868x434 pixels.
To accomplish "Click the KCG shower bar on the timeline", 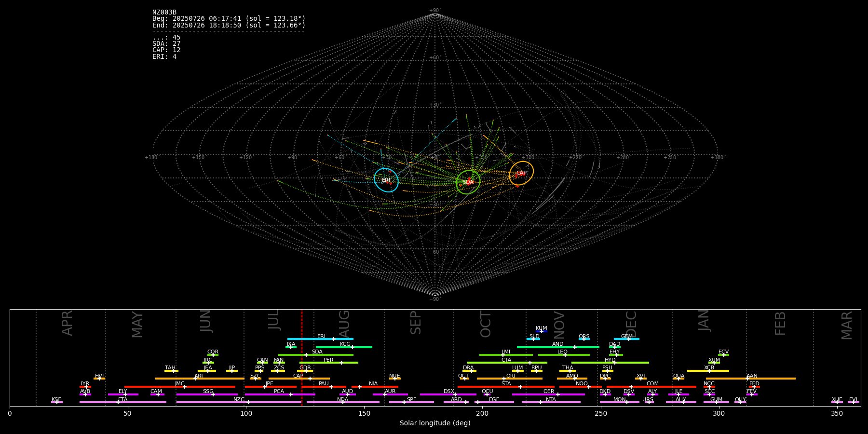I will [x=344, y=347].
